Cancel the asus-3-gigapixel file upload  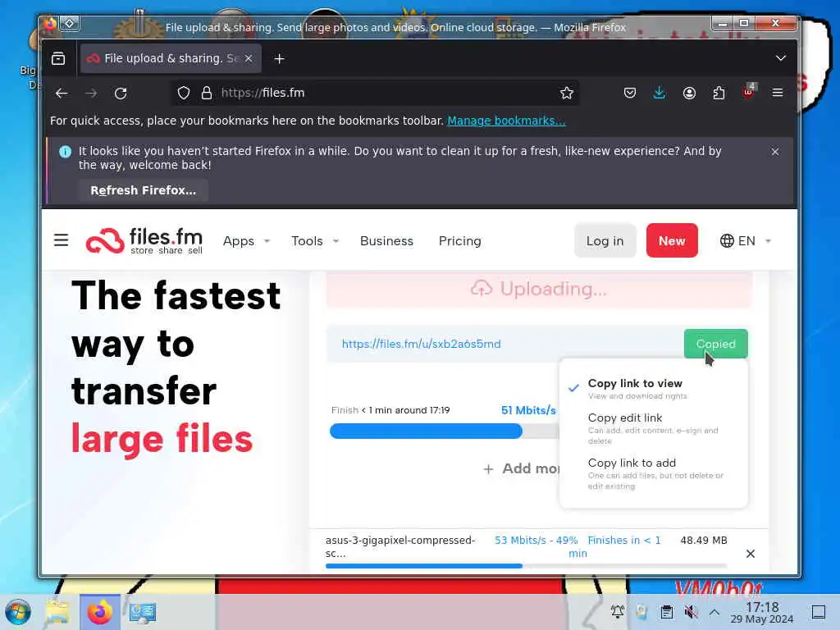(x=750, y=554)
